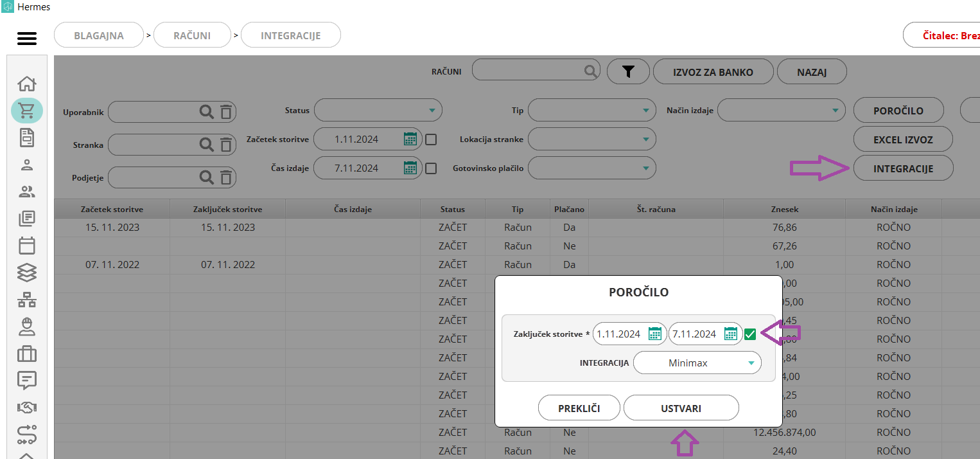Open the handshake sidebar icon
The width and height of the screenshot is (980, 459).
click(27, 408)
